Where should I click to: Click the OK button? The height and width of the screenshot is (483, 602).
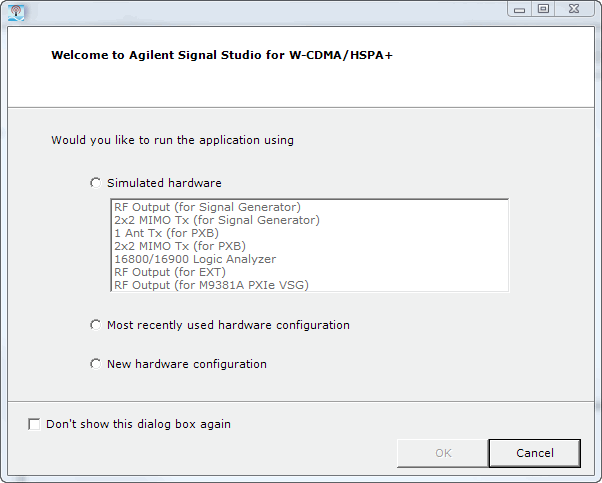(443, 453)
